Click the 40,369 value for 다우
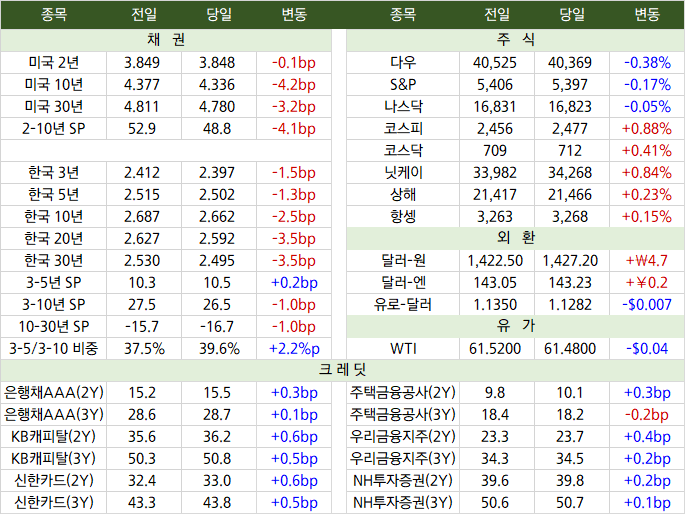Viewport: 685px width, 514px height. tap(570, 63)
